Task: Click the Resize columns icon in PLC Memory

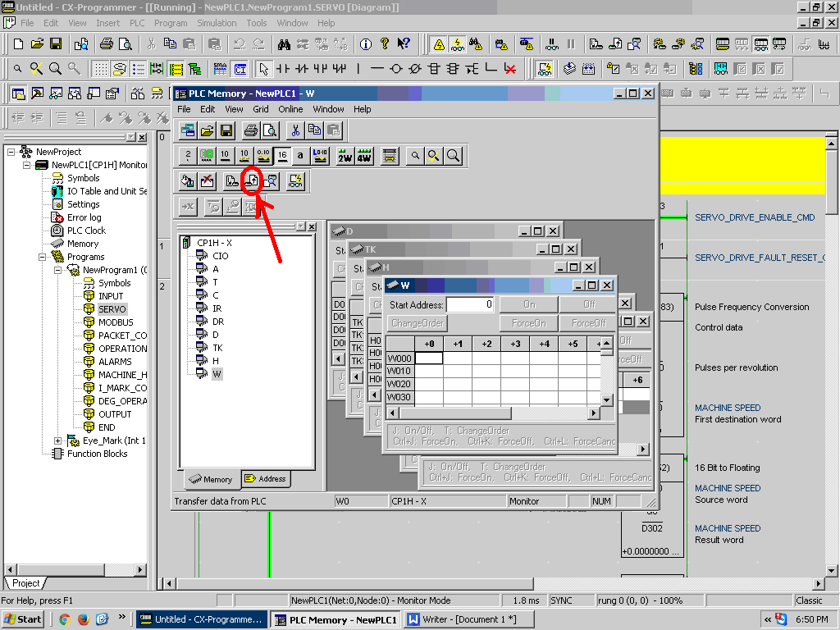Action: click(390, 156)
